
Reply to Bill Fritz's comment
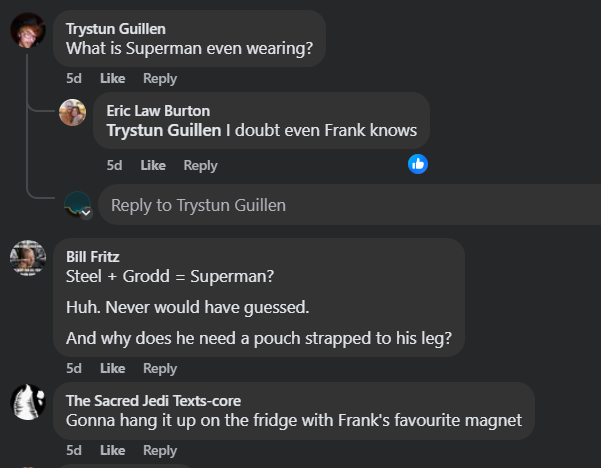coord(159,368)
